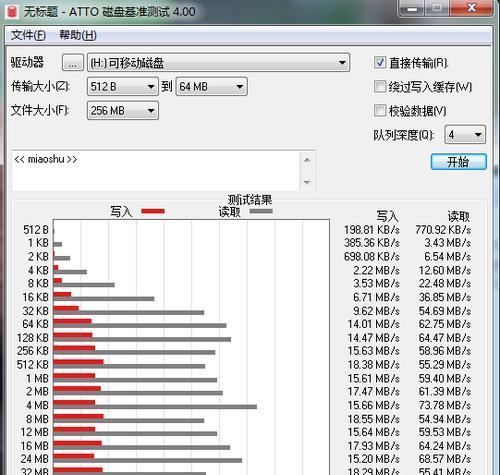Open the 帮助(H) menu
This screenshot has width=500, height=475.
click(78, 35)
